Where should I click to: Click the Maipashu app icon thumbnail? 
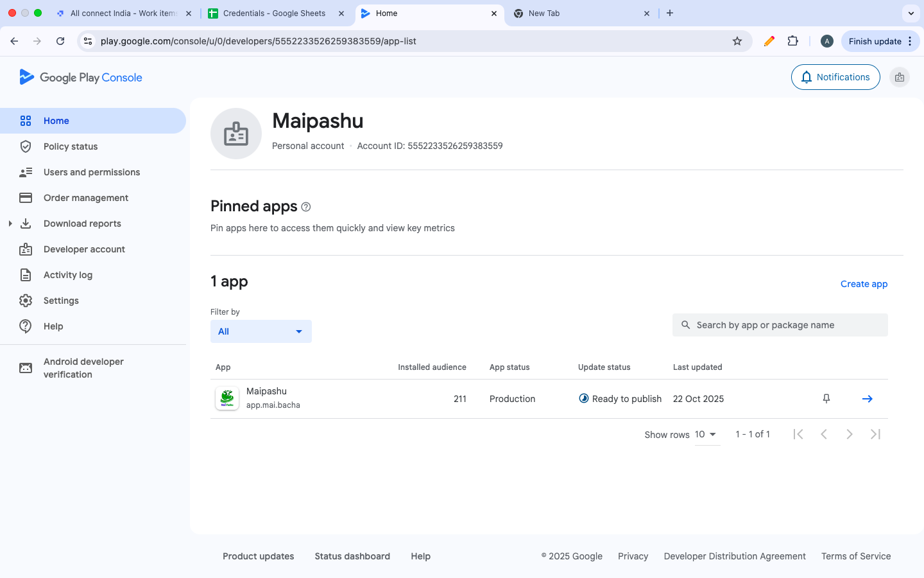pos(227,398)
